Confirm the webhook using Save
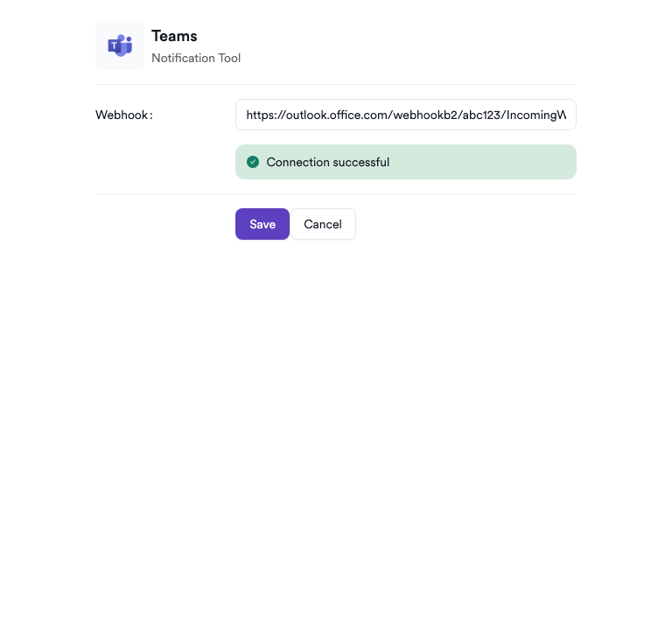The width and height of the screenshot is (672, 630). click(x=262, y=224)
